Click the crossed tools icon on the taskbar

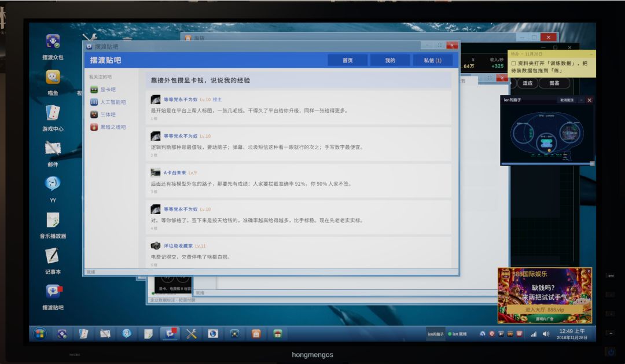pos(192,334)
